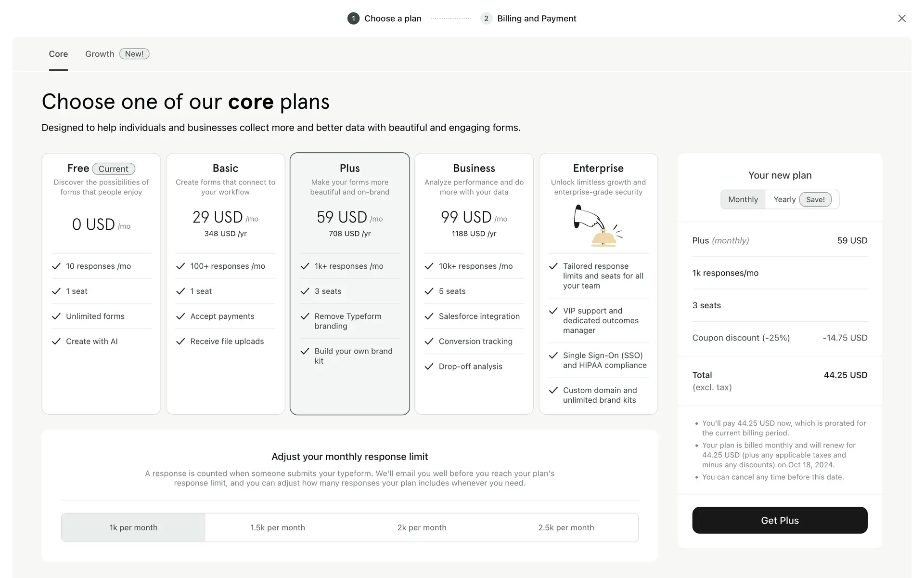The width and height of the screenshot is (924, 578).
Task: Click checkmark beside Remove Typeform branding
Action: pyautogui.click(x=305, y=316)
